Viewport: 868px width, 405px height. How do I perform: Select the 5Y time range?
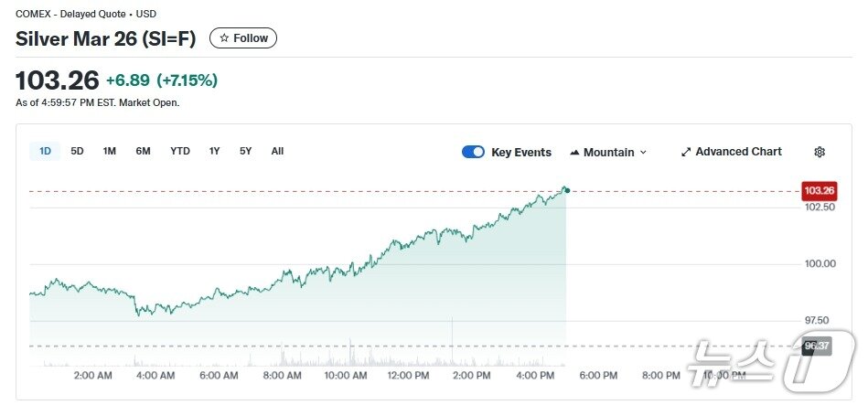245,151
